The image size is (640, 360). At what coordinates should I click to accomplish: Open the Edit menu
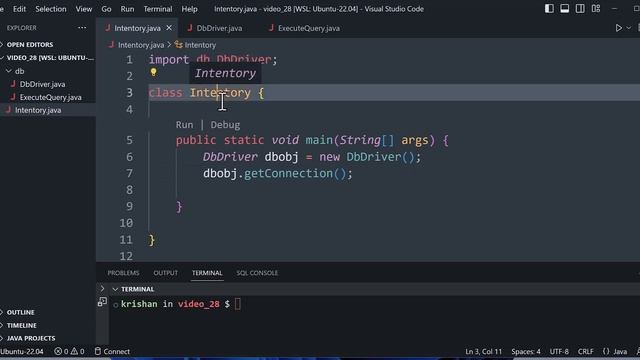pyautogui.click(x=19, y=9)
